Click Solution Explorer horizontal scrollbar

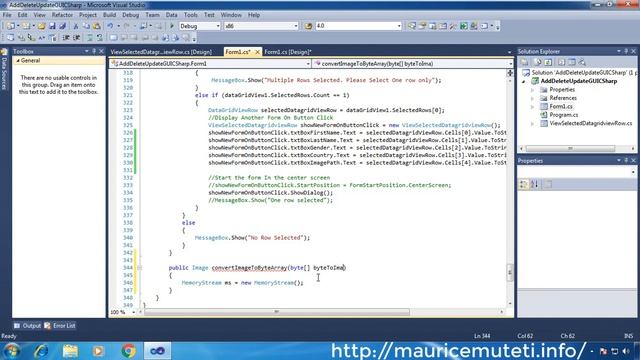570,149
